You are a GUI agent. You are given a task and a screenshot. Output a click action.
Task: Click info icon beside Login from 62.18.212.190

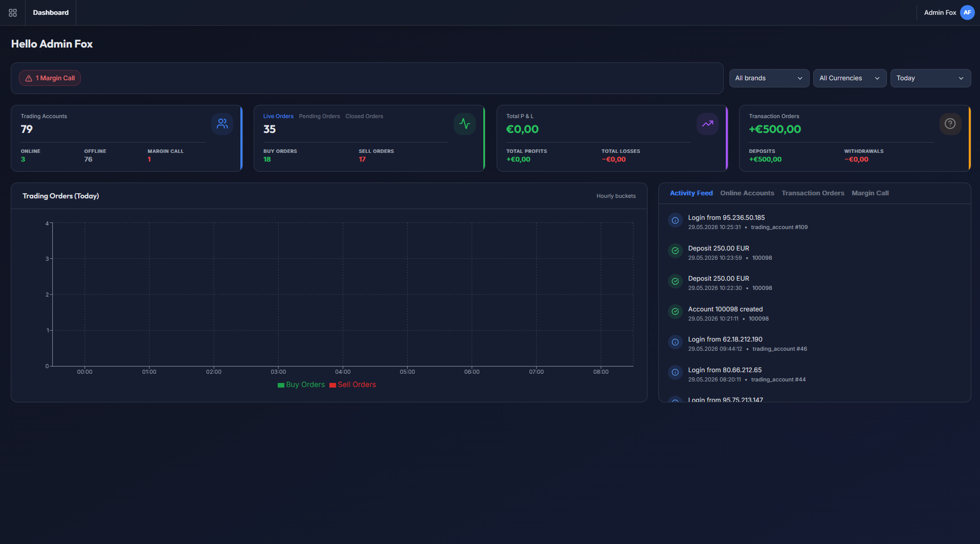click(675, 342)
